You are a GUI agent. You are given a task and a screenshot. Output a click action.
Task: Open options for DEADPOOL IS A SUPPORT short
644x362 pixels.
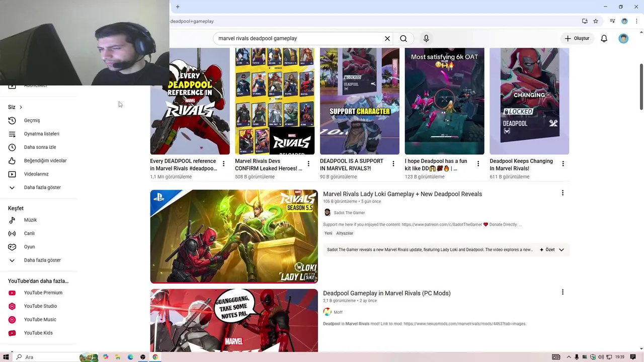pyautogui.click(x=393, y=164)
